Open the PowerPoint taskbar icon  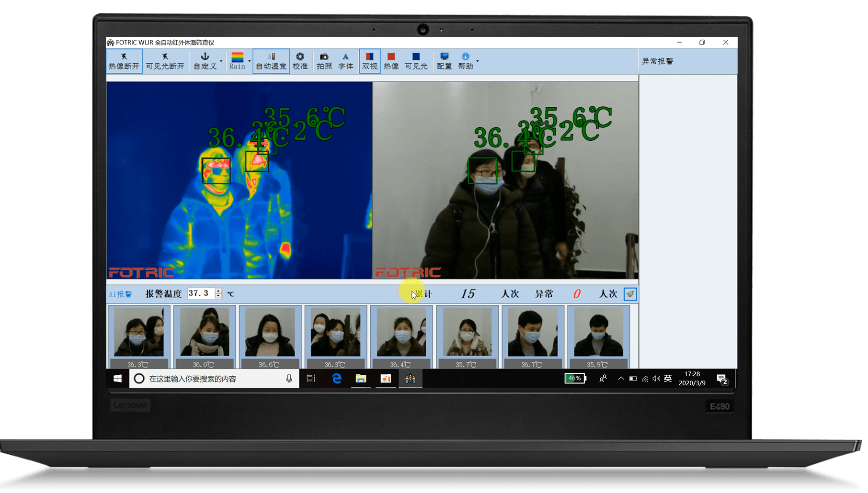pyautogui.click(x=386, y=379)
